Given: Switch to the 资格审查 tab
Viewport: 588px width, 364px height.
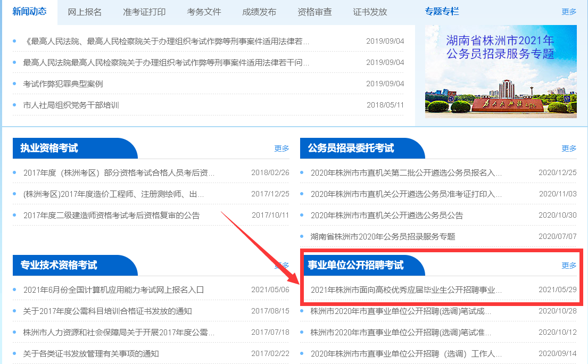Looking at the screenshot, I should pyautogui.click(x=314, y=12).
